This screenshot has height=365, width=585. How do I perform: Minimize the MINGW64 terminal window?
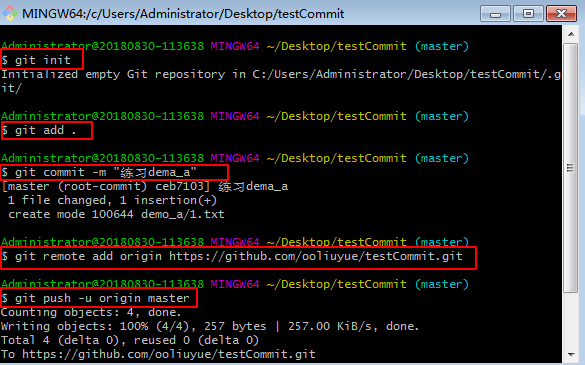pos(495,14)
